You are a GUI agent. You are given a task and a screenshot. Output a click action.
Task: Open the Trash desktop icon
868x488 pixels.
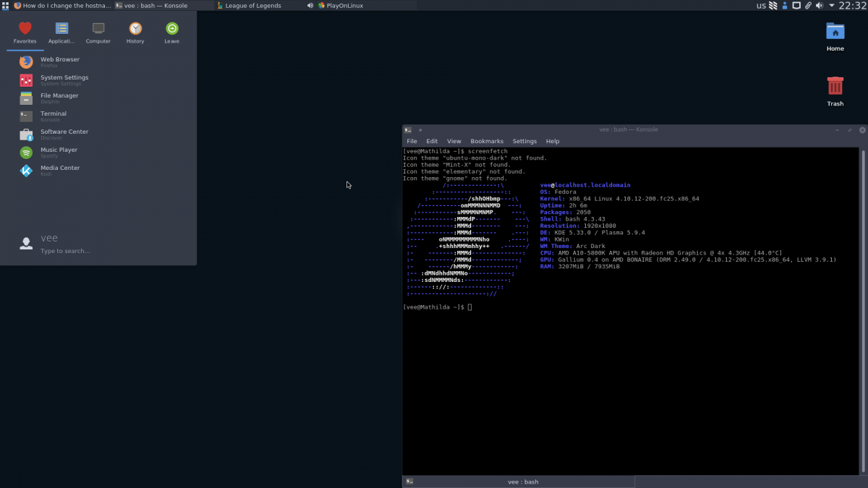tap(835, 92)
